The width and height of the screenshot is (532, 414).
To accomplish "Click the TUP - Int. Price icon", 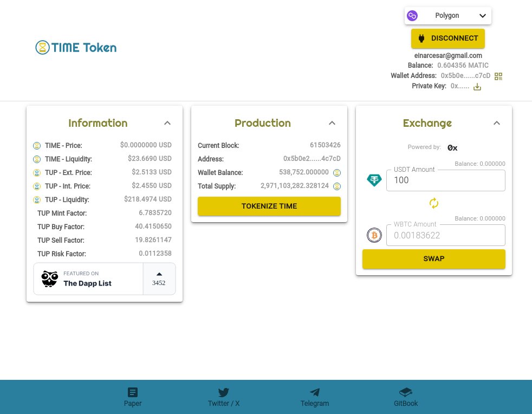I will (x=37, y=186).
